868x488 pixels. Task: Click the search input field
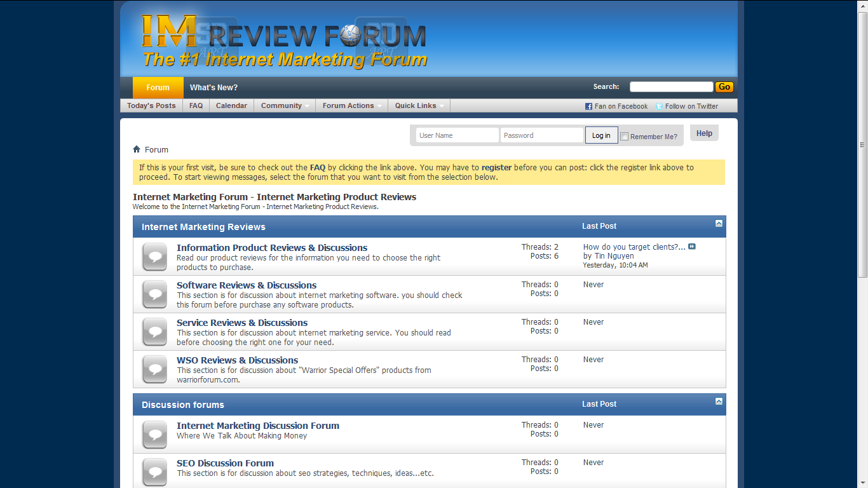(671, 87)
